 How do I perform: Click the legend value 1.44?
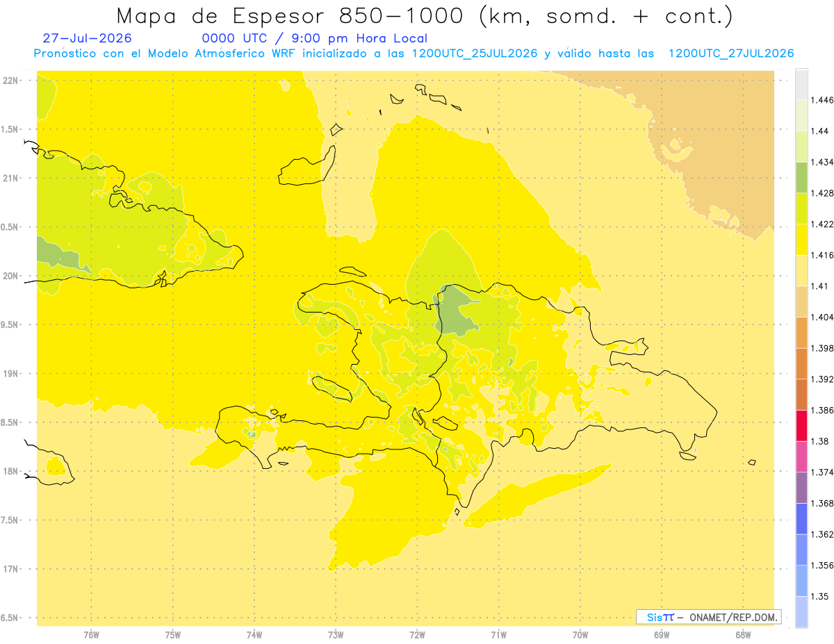pos(819,131)
